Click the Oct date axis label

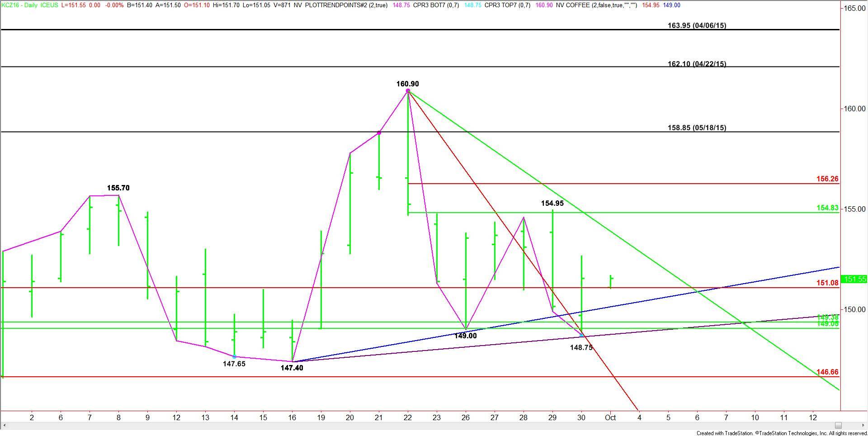(x=610, y=417)
